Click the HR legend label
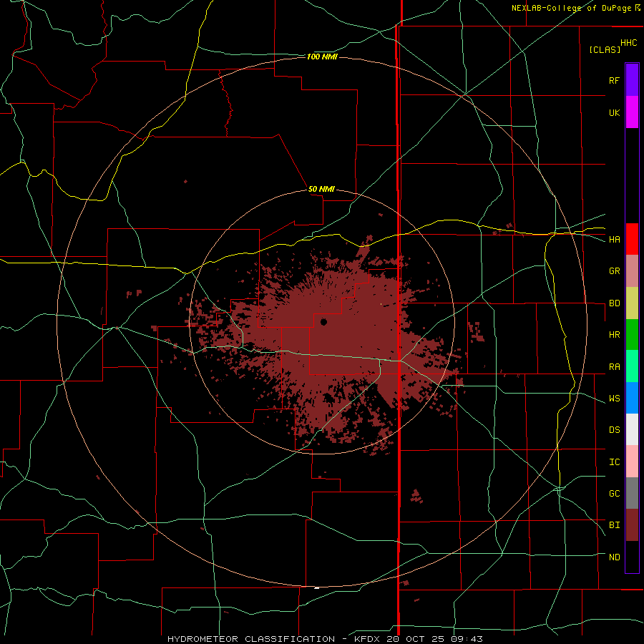644x644 pixels. [x=614, y=335]
